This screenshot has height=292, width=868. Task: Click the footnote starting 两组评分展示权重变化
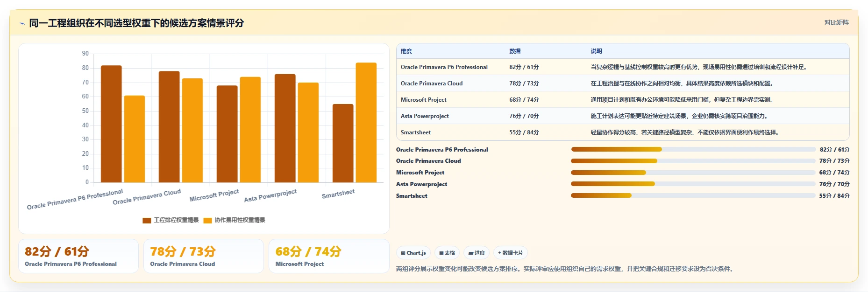pyautogui.click(x=565, y=269)
